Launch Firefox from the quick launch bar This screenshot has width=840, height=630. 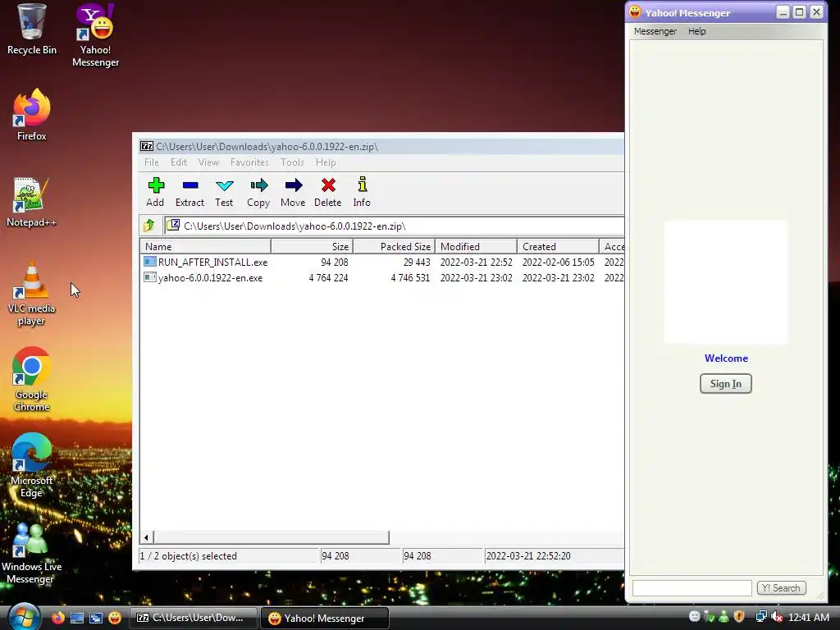point(58,618)
